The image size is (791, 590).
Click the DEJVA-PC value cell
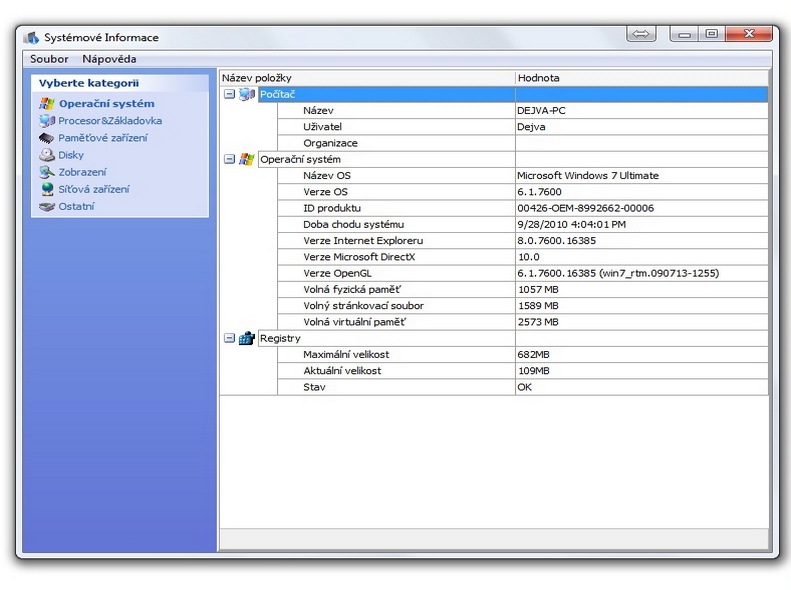pyautogui.click(x=642, y=110)
